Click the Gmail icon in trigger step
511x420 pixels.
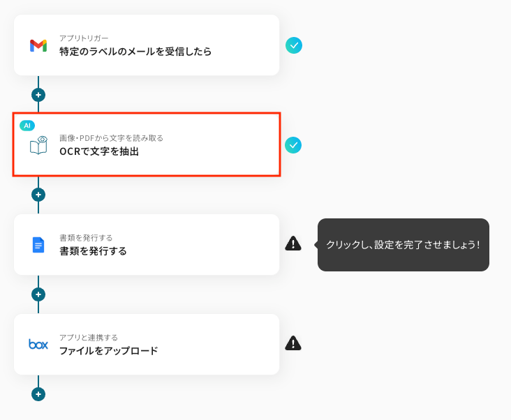38,45
